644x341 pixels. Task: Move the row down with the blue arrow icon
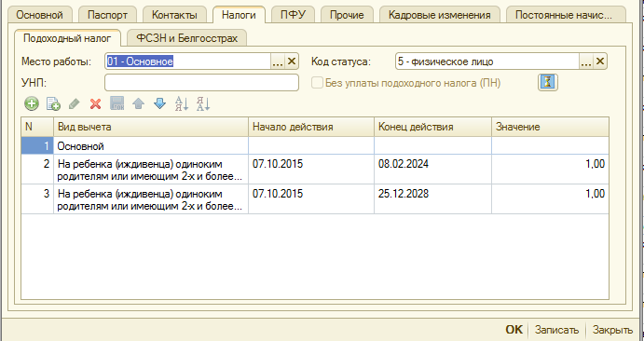pos(159,103)
